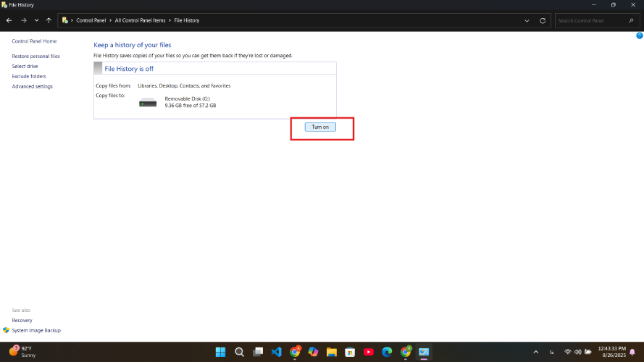Launch Microsoft Edge from taskbar
This screenshot has width=644, height=362.
(387, 352)
